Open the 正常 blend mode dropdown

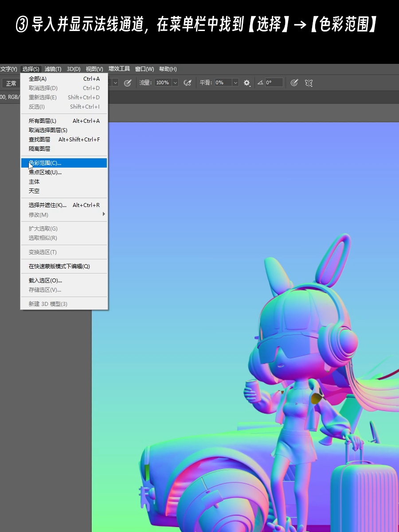[x=11, y=83]
